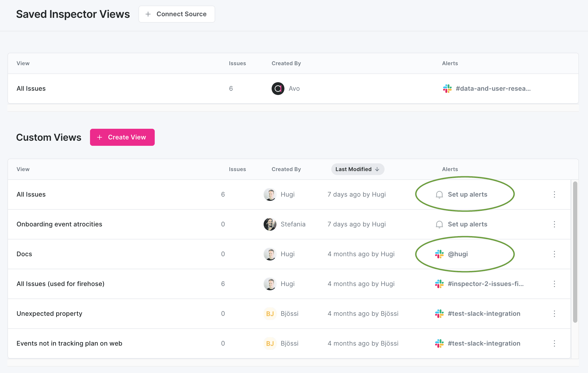The width and height of the screenshot is (588, 373).
Task: Click Set up alerts for Onboarding event atrocities
Action: coord(467,224)
